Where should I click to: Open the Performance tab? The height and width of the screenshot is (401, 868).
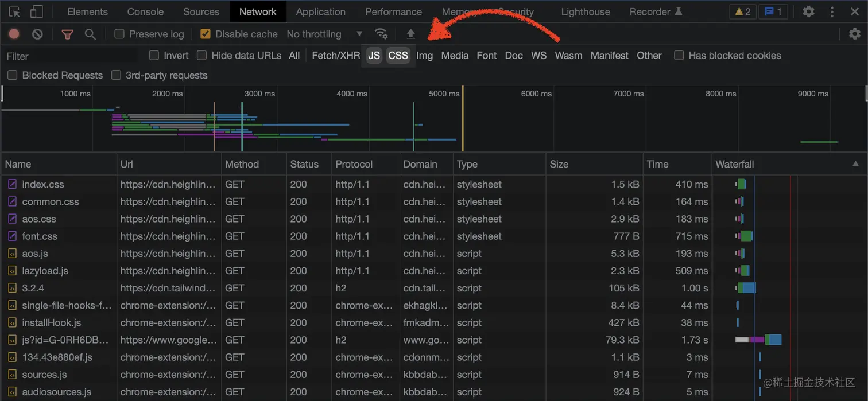click(x=393, y=11)
